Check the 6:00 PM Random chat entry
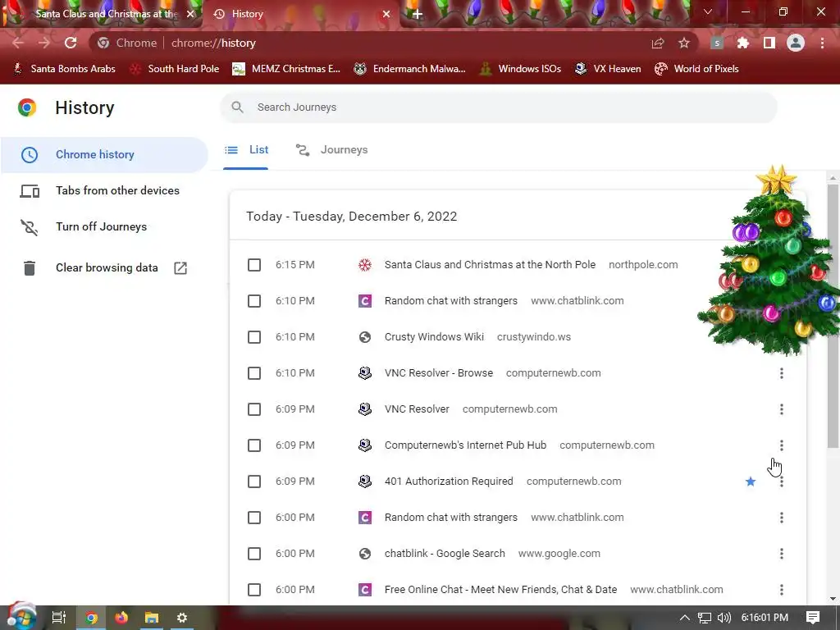The width and height of the screenshot is (840, 630). (254, 518)
